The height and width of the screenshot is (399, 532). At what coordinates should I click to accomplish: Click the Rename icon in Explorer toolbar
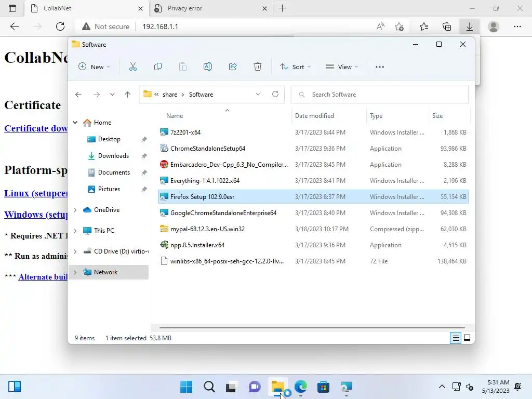[x=208, y=67]
